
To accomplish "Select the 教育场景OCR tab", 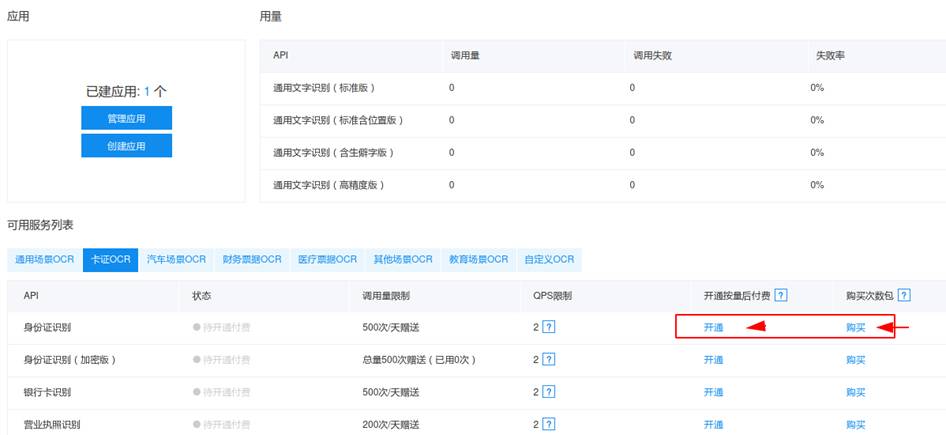I will [478, 259].
